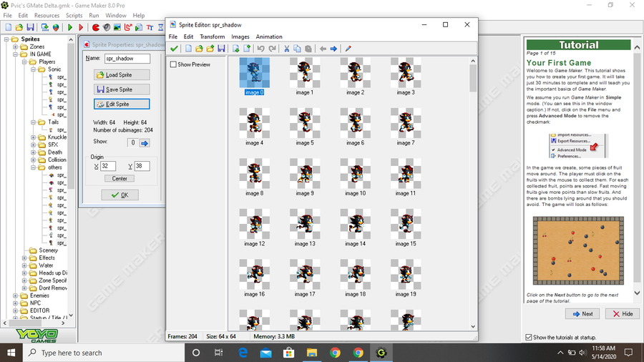Collapse the Sprites root tree node
644x362 pixels.
pos(6,39)
